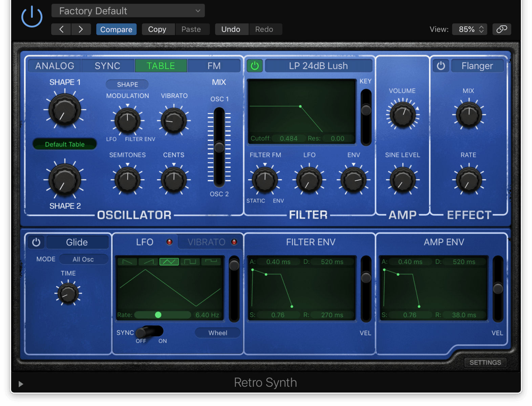
Task: Click the oscillator Vibrato knob
Action: tap(174, 121)
